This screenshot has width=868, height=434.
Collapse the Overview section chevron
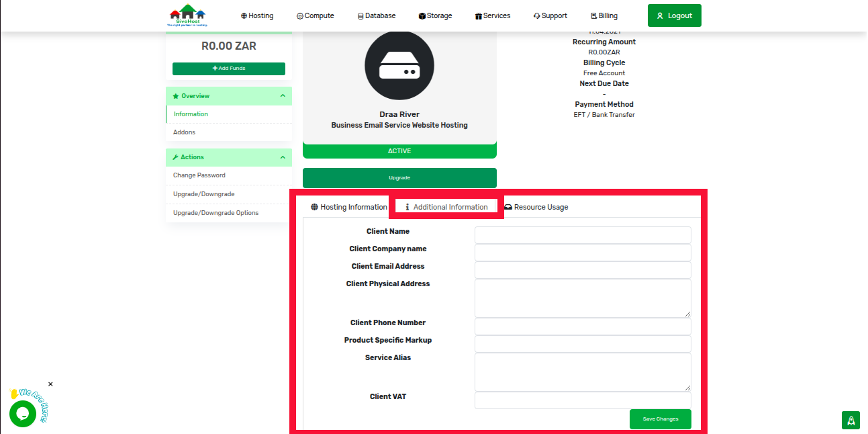click(x=283, y=96)
